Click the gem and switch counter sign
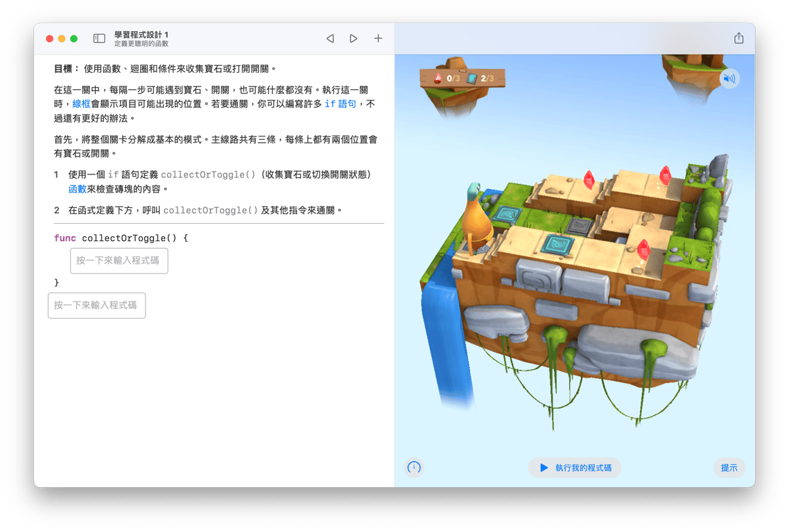789x532 pixels. pos(462,78)
